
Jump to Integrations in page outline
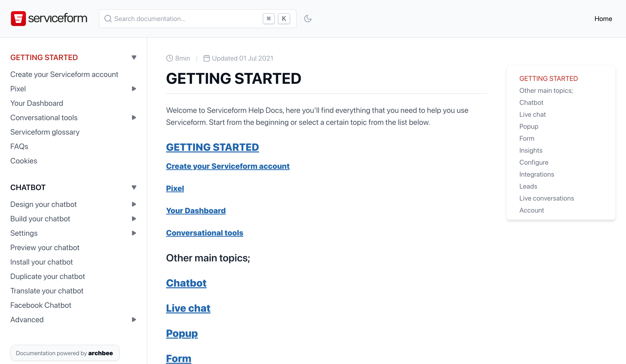click(537, 174)
